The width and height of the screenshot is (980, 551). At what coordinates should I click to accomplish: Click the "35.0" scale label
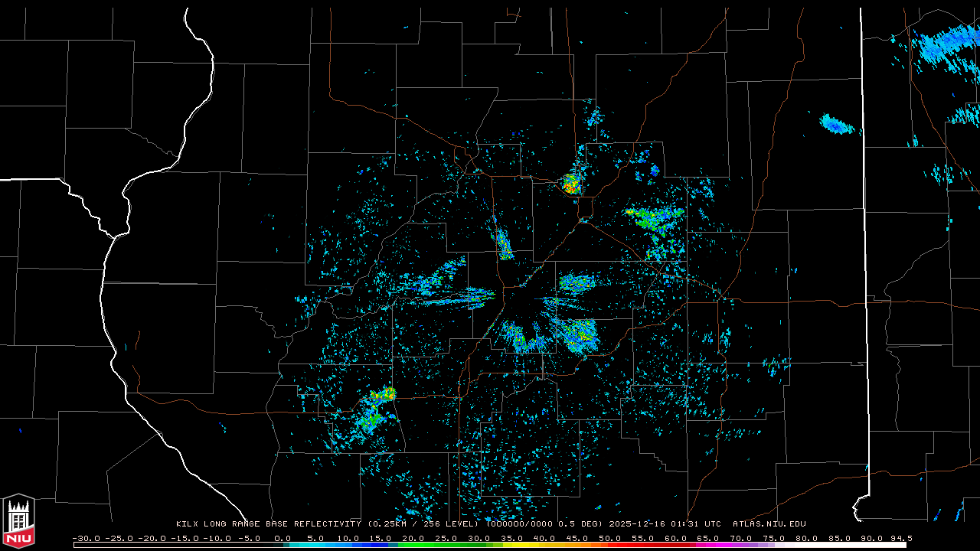coord(511,538)
